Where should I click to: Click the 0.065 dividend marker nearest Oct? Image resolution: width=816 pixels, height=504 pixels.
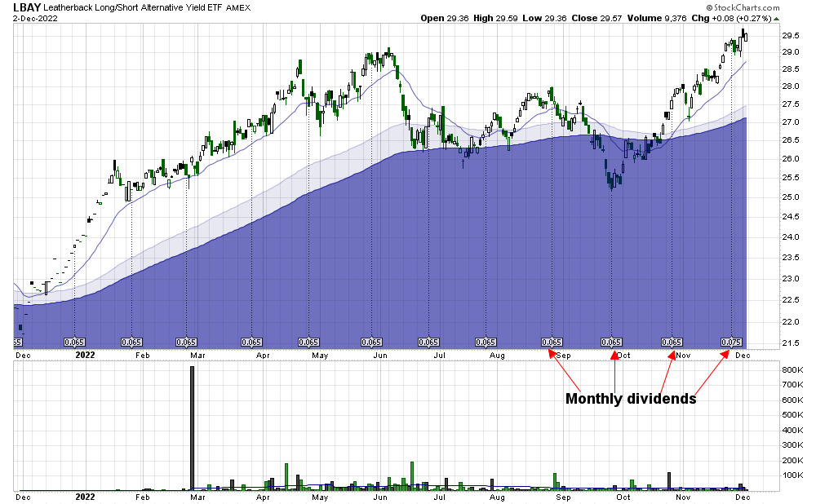(x=611, y=343)
